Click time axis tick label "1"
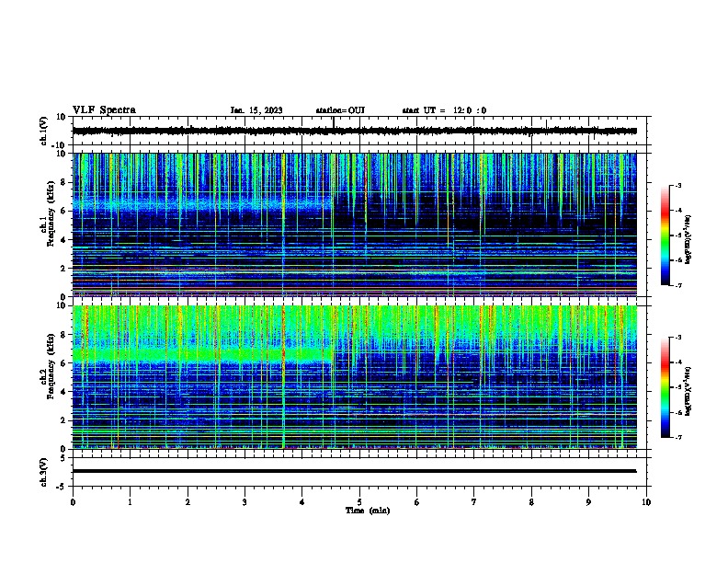 [130, 502]
